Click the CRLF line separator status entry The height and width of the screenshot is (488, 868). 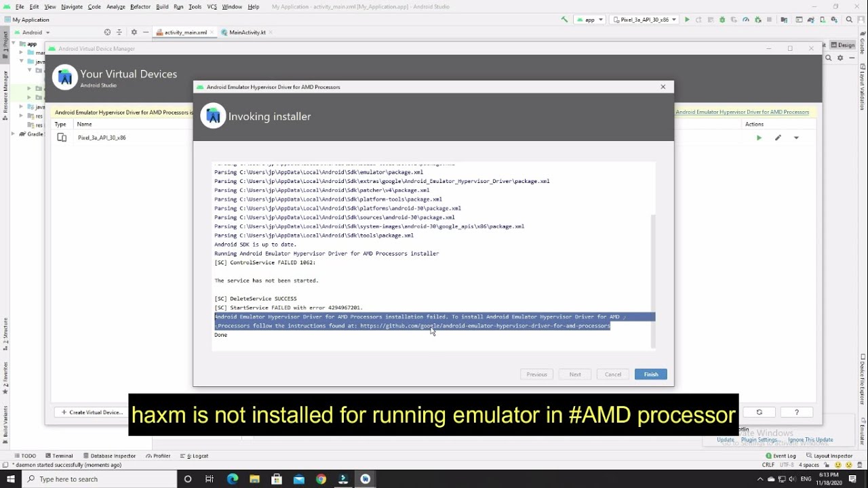pos(768,465)
